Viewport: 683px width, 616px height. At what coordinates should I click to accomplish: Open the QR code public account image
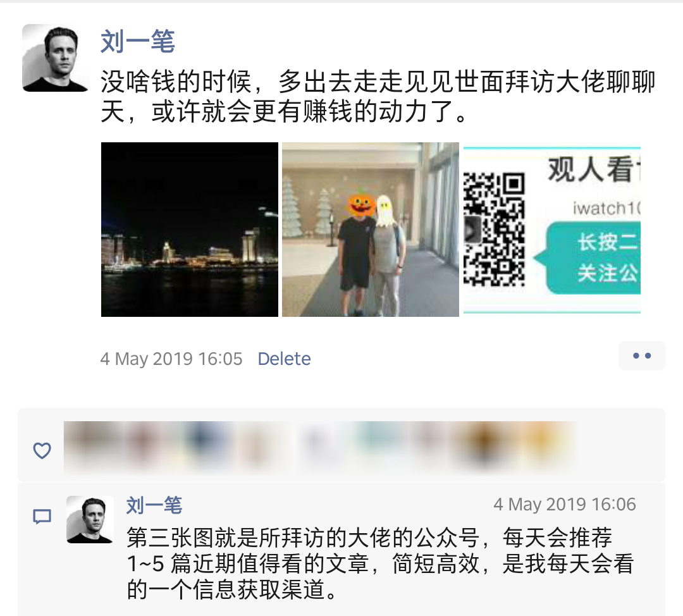pyautogui.click(x=552, y=230)
